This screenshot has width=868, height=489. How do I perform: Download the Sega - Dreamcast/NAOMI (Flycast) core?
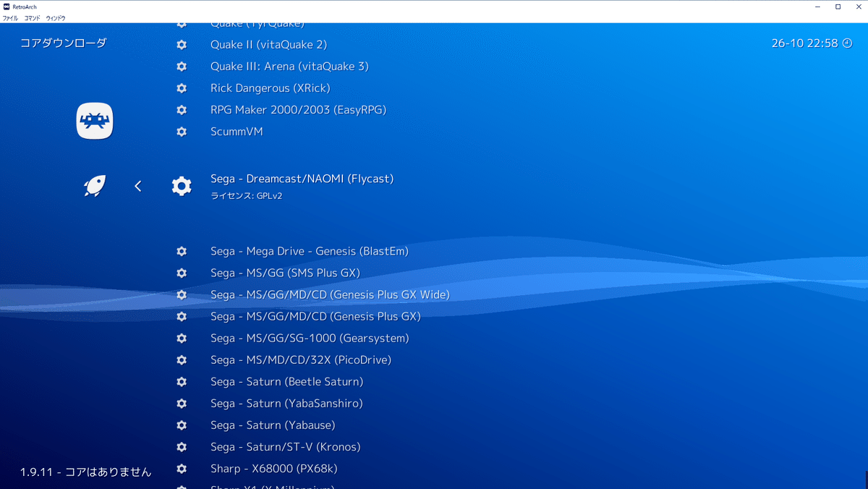tap(302, 179)
